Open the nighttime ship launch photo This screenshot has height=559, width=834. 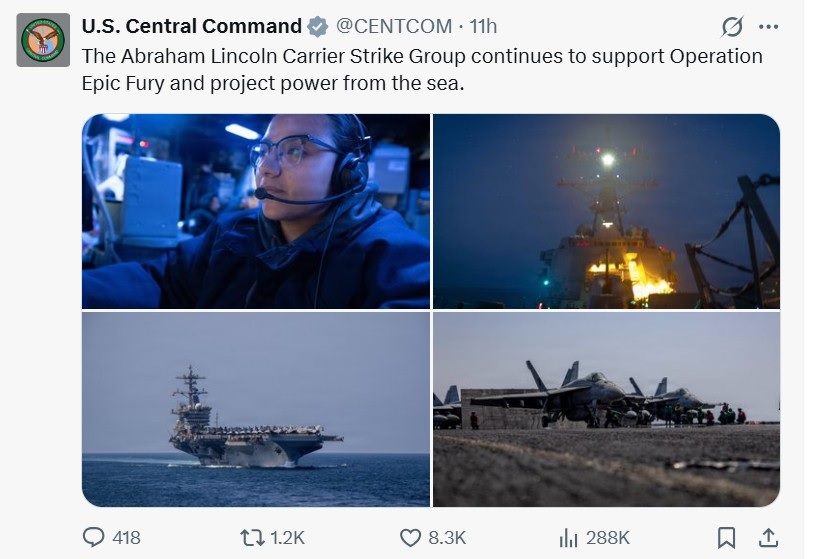click(x=606, y=211)
